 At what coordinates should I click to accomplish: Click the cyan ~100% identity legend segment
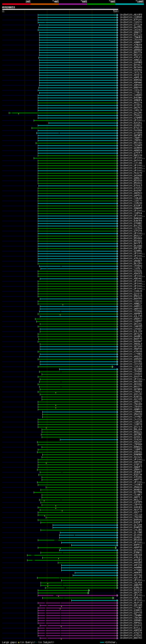(x=130, y=4)
